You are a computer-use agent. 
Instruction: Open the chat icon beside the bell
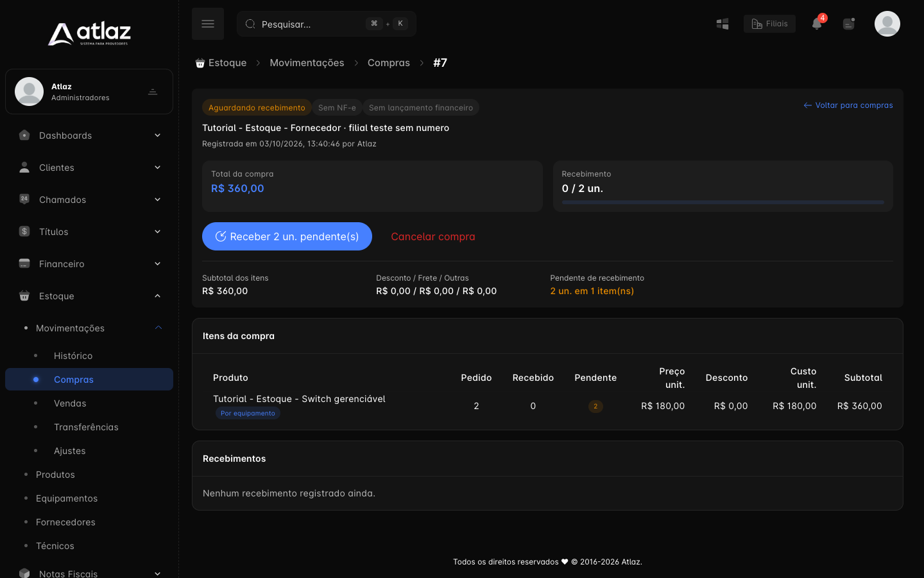[x=849, y=24]
